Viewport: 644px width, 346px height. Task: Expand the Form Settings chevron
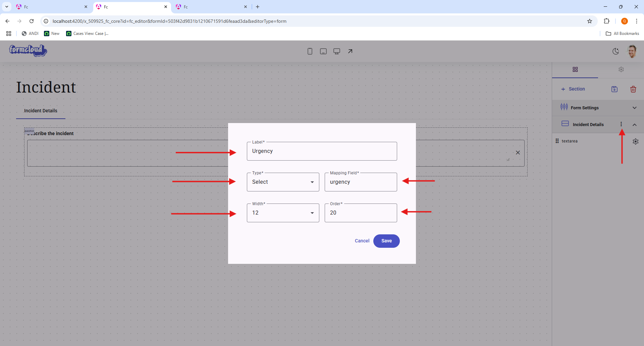click(635, 108)
